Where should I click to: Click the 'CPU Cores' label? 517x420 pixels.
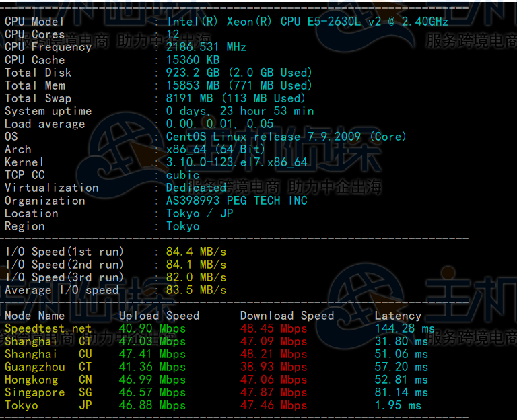click(34, 34)
